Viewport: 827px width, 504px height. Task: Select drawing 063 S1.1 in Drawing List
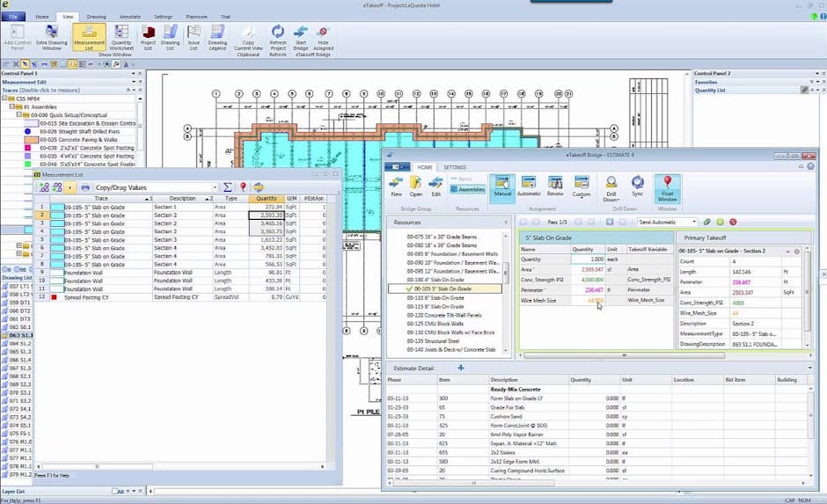click(x=20, y=335)
